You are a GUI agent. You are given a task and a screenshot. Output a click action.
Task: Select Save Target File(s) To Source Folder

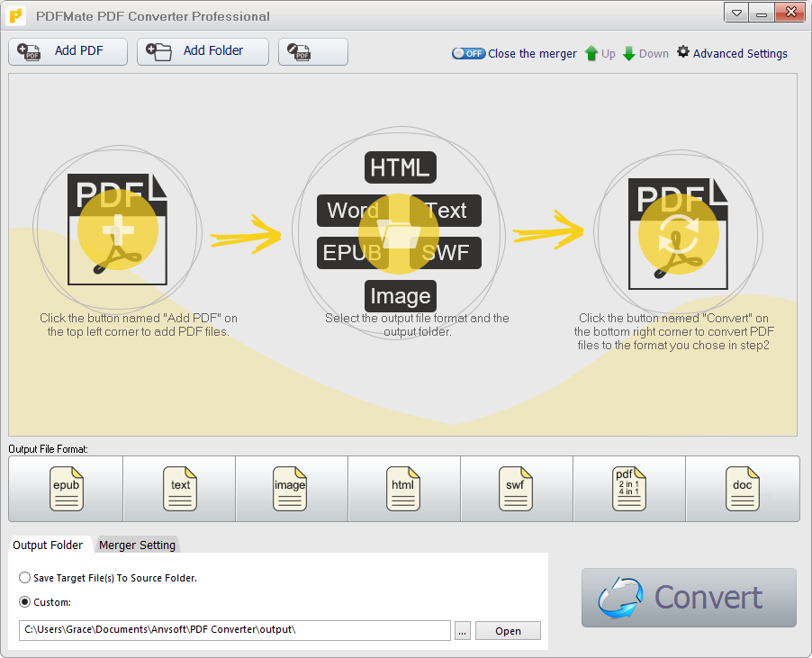point(108,578)
